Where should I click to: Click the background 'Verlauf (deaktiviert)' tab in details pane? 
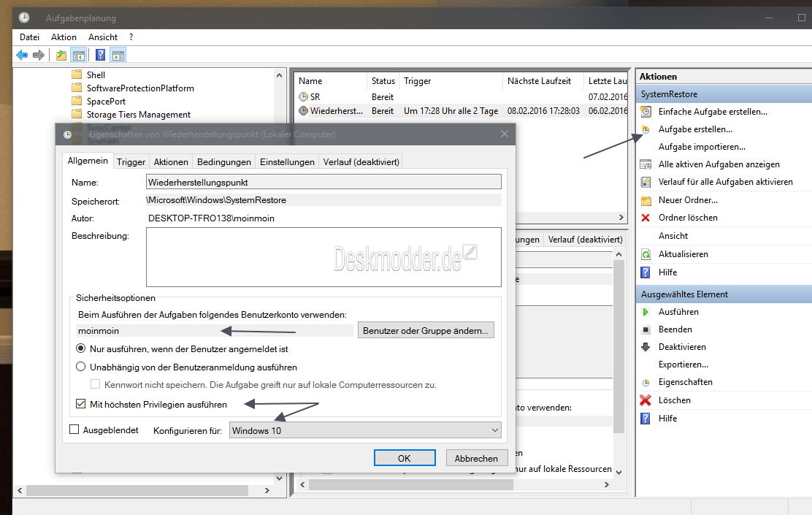point(585,240)
